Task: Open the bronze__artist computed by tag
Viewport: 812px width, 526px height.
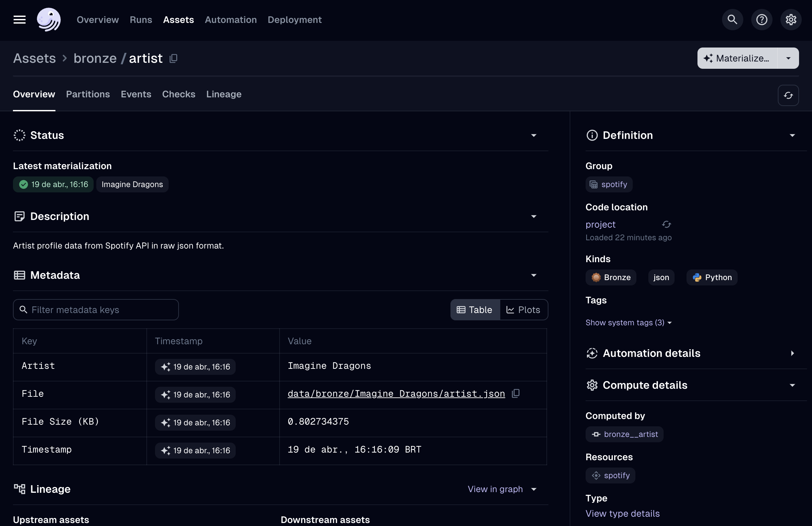Action: pos(624,435)
